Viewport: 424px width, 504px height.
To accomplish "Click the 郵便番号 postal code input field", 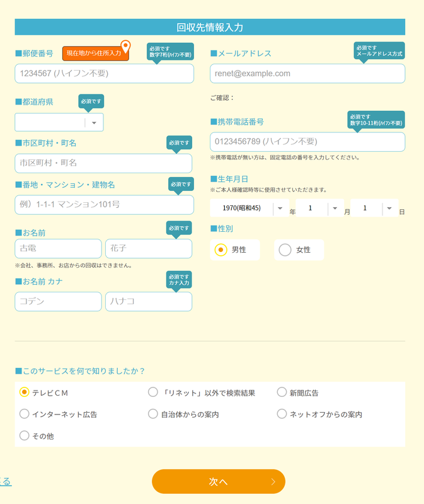I will [x=103, y=74].
